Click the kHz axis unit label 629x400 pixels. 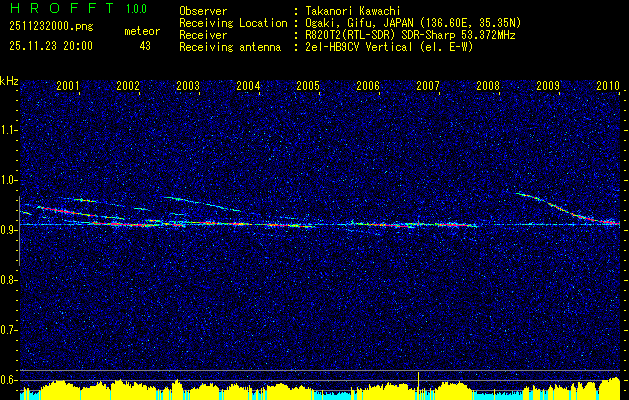pyautogui.click(x=9, y=81)
